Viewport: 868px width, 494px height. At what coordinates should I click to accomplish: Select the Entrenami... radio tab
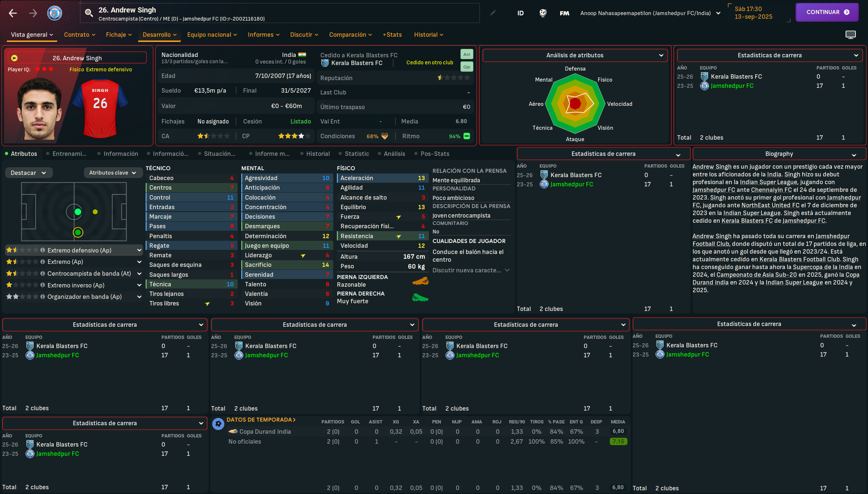coord(66,154)
